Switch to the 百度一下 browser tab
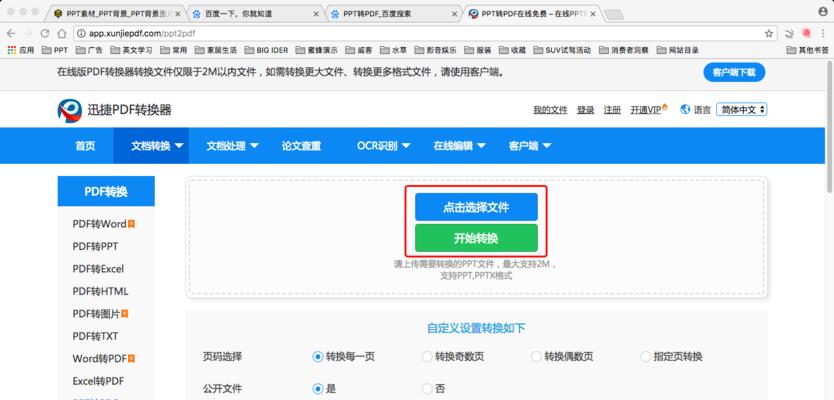 pos(254,14)
